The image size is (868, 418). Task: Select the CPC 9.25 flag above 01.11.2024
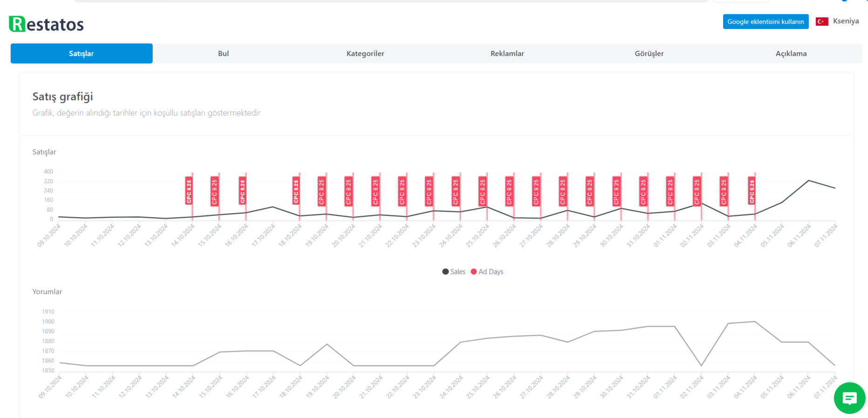671,191
